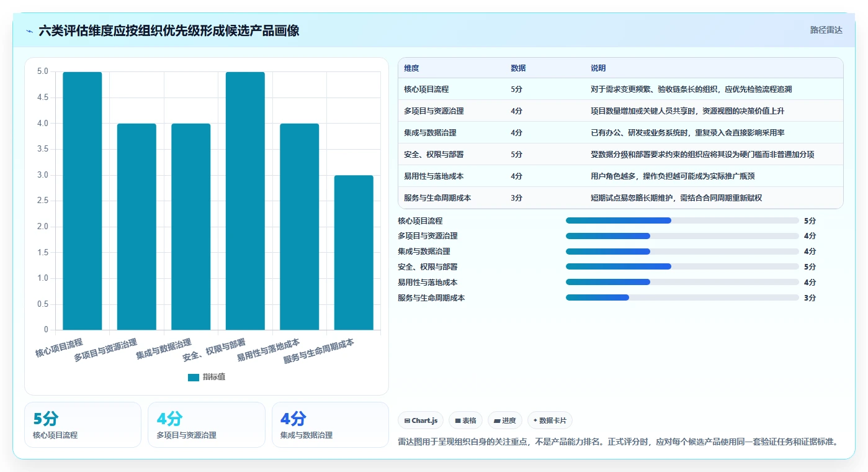This screenshot has width=868, height=472.
Task: Click the 路径雷达 label in the header
Action: [826, 30]
